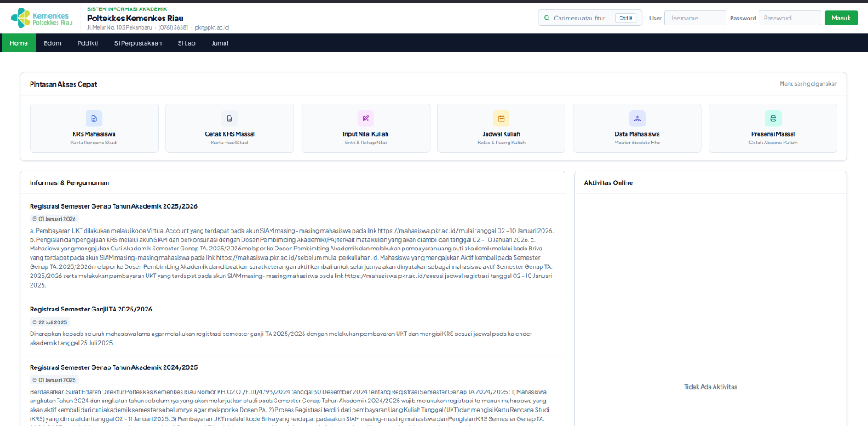Click calendar icon beside 01 Januari 2026
The image size is (868, 426).
coord(35,219)
